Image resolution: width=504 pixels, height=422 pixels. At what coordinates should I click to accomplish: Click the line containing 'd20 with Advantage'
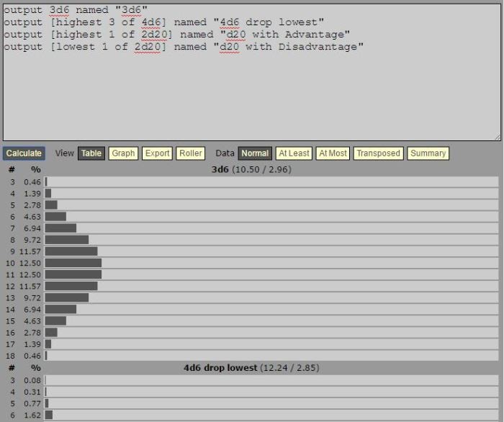(x=177, y=35)
